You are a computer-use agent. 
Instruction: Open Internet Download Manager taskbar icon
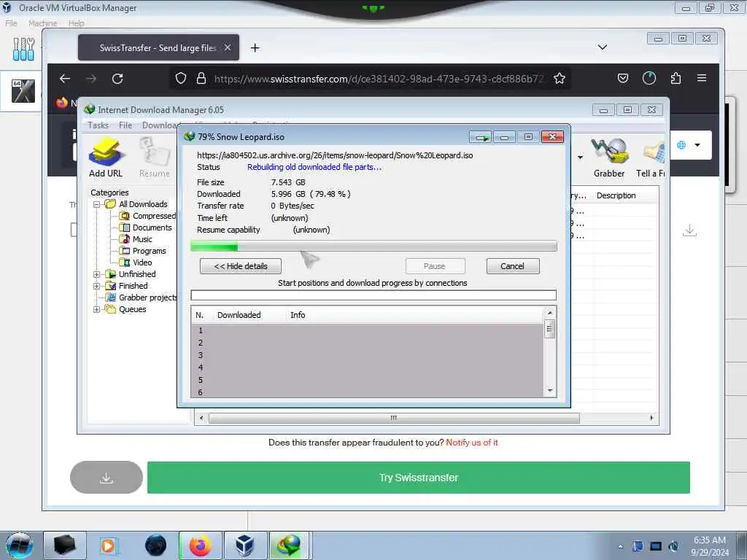[289, 545]
